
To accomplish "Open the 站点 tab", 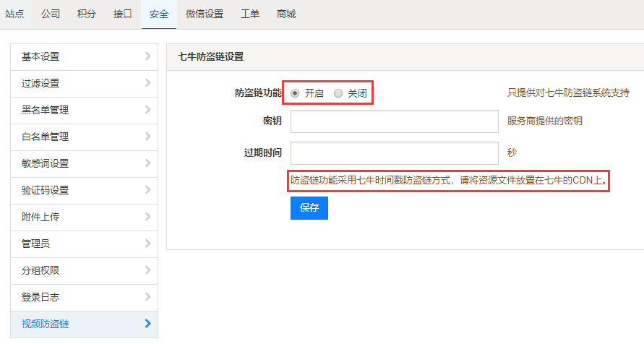I will 14,14.
